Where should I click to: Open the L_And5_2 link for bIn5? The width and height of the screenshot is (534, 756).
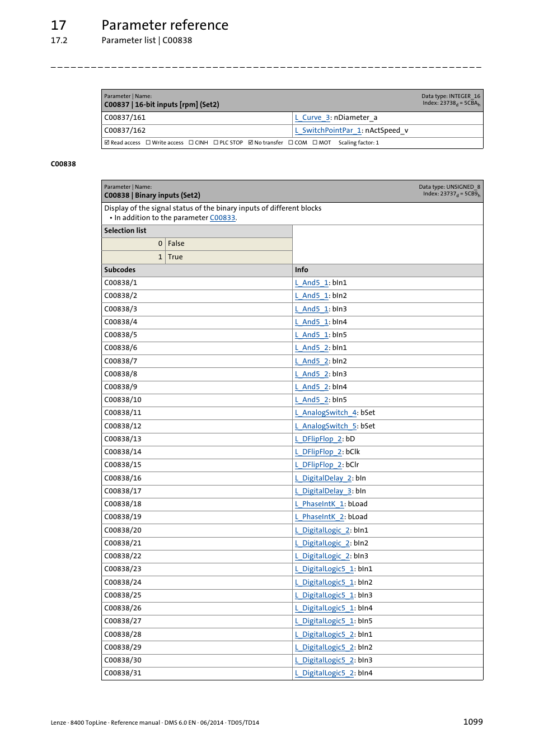coord(311,400)
